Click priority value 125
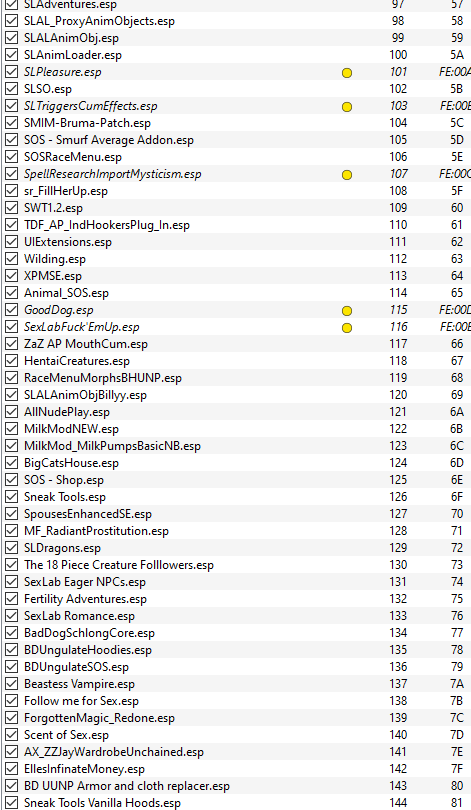The height and width of the screenshot is (810, 471). coord(398,480)
